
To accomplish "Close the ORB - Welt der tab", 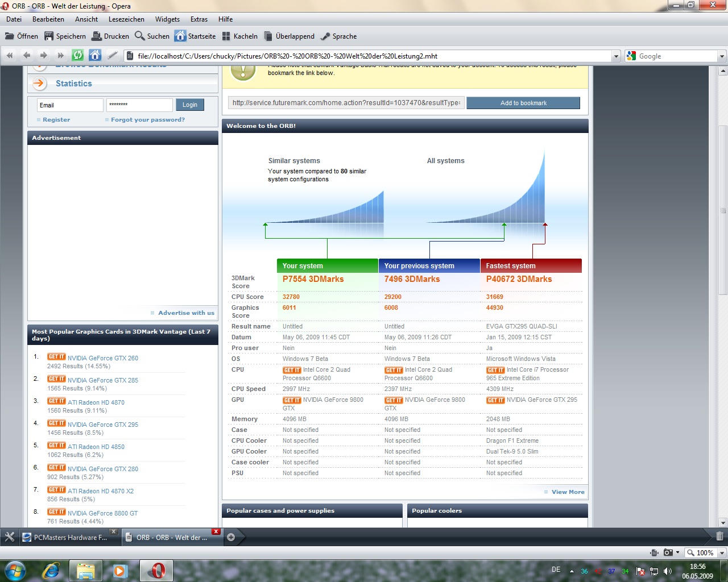I will click(216, 532).
